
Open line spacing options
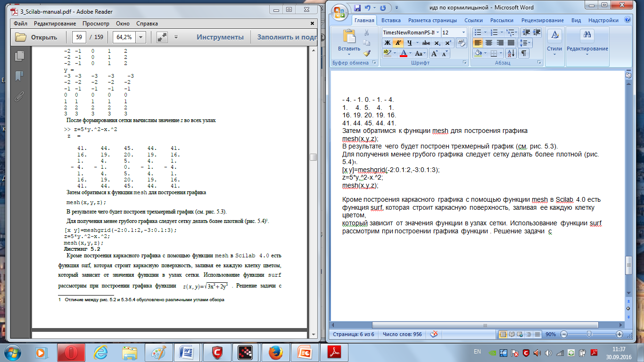pyautogui.click(x=525, y=43)
